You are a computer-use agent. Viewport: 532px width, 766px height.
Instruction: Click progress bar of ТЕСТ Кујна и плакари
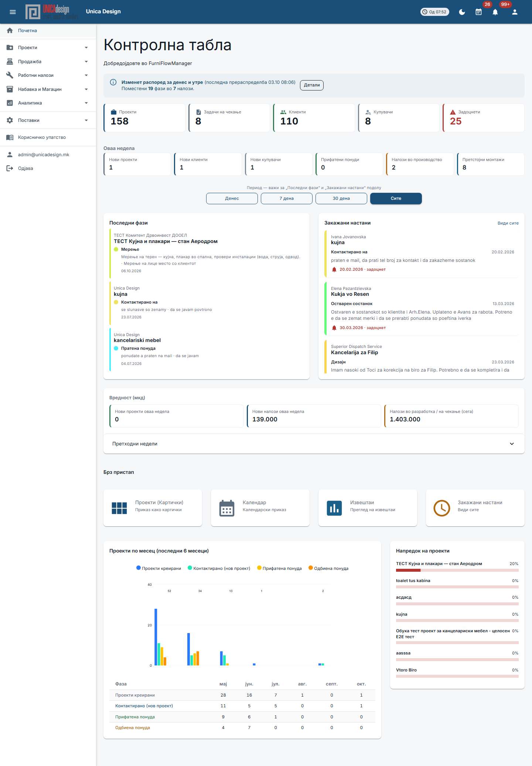[457, 570]
